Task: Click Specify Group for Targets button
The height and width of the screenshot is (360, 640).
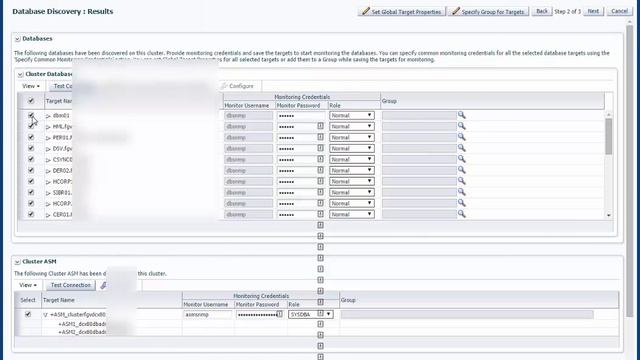Action: (489, 11)
